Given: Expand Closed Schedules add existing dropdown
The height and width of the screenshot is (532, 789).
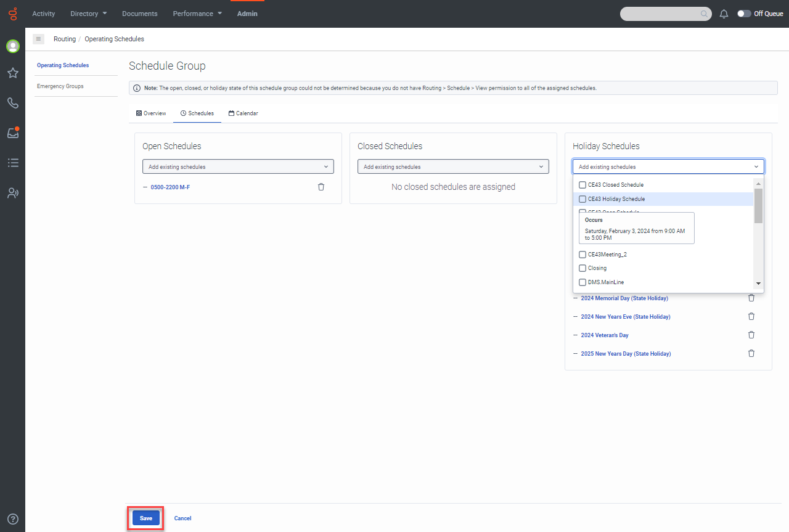Looking at the screenshot, I should 453,167.
